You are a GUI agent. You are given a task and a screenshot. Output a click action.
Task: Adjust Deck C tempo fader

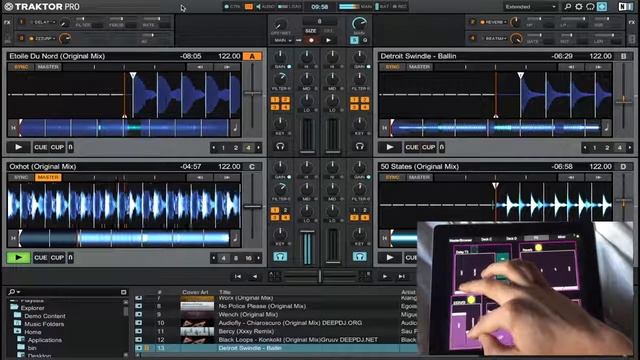click(x=253, y=207)
